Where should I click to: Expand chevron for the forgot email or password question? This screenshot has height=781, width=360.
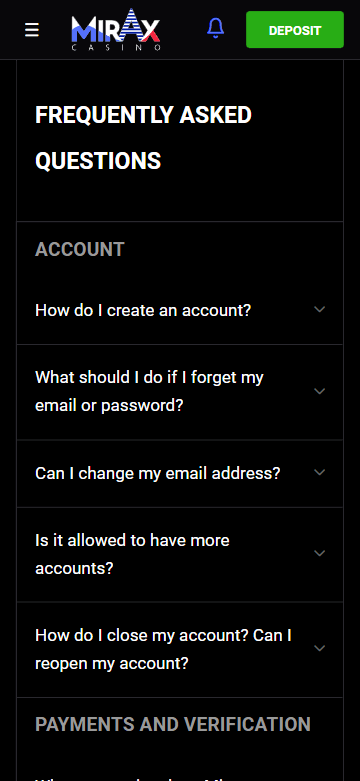click(320, 391)
